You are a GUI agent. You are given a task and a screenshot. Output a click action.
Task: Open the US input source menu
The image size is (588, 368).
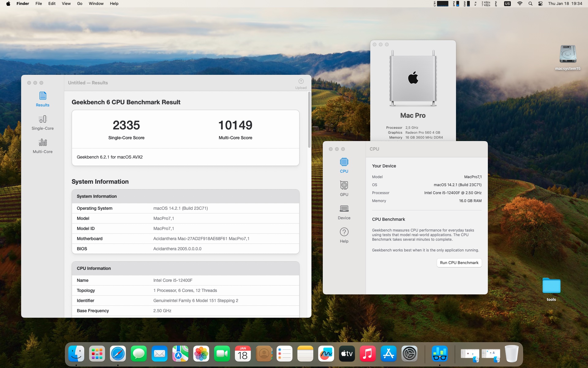coord(507,4)
